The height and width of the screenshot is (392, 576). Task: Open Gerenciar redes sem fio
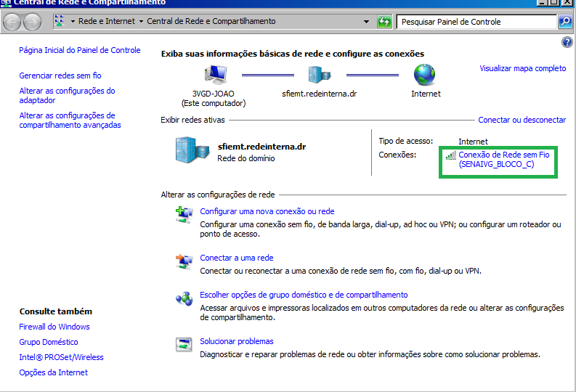[60, 75]
